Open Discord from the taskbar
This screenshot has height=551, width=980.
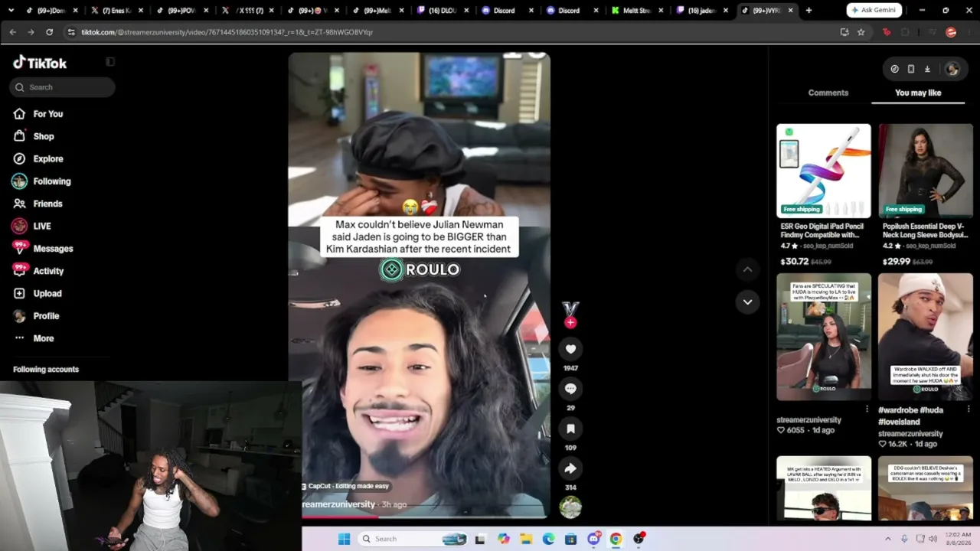coord(593,539)
